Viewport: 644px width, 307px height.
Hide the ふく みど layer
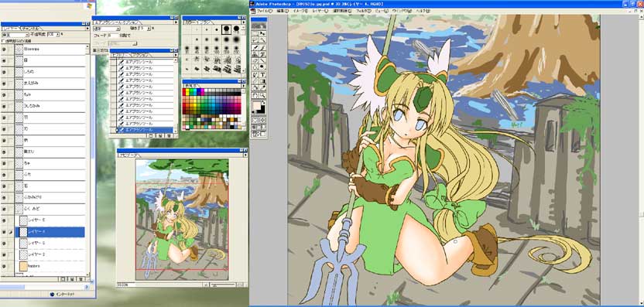pos(4,210)
